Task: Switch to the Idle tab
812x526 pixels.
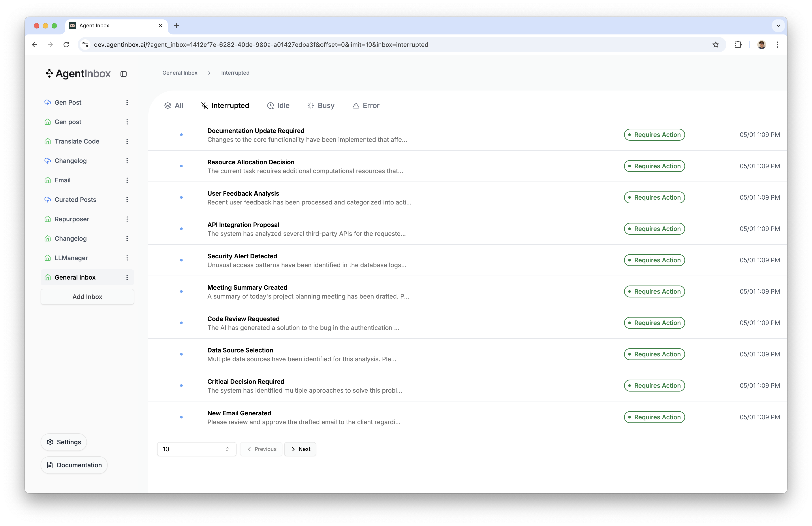Action: 278,106
